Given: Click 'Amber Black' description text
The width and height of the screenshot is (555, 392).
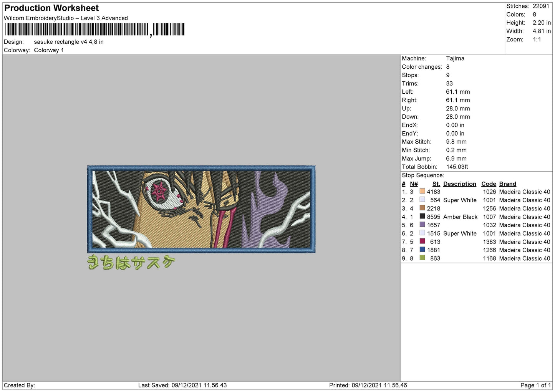Looking at the screenshot, I should [x=460, y=217].
